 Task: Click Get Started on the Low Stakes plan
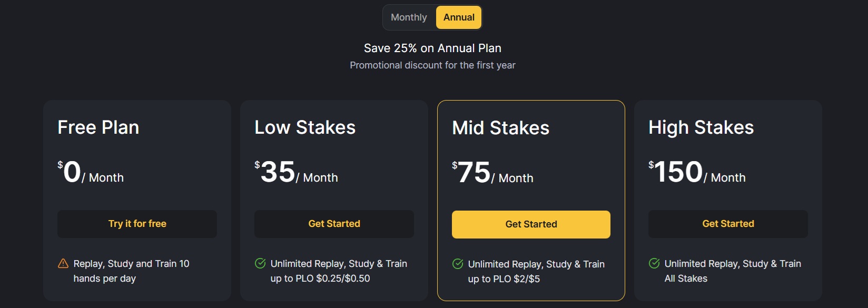[x=334, y=224]
